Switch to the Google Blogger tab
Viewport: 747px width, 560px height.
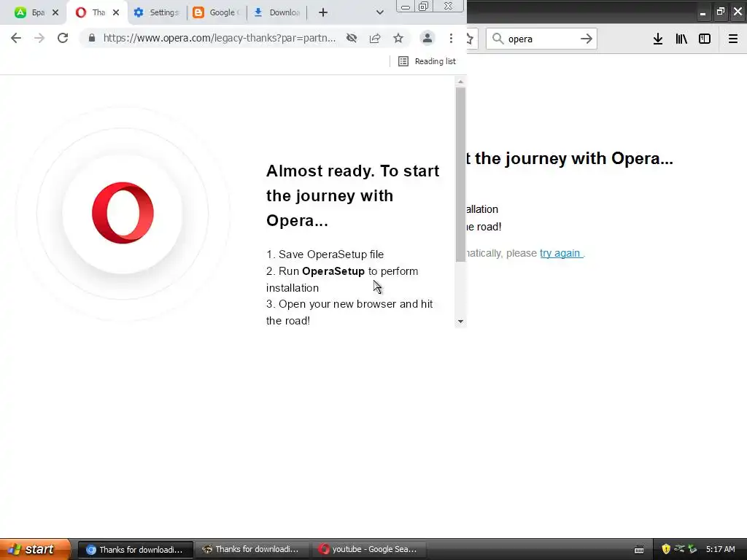click(x=216, y=13)
